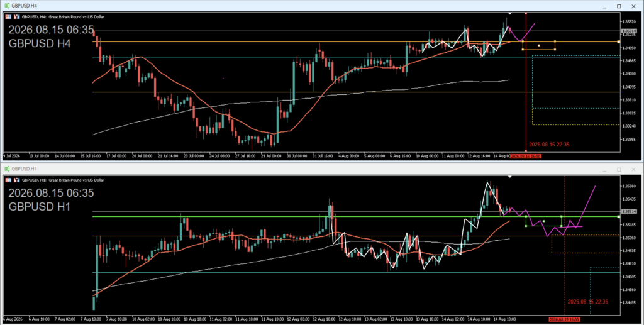
Task: Click the 1.34435 price level on H1 scale
Action: coord(629,303)
